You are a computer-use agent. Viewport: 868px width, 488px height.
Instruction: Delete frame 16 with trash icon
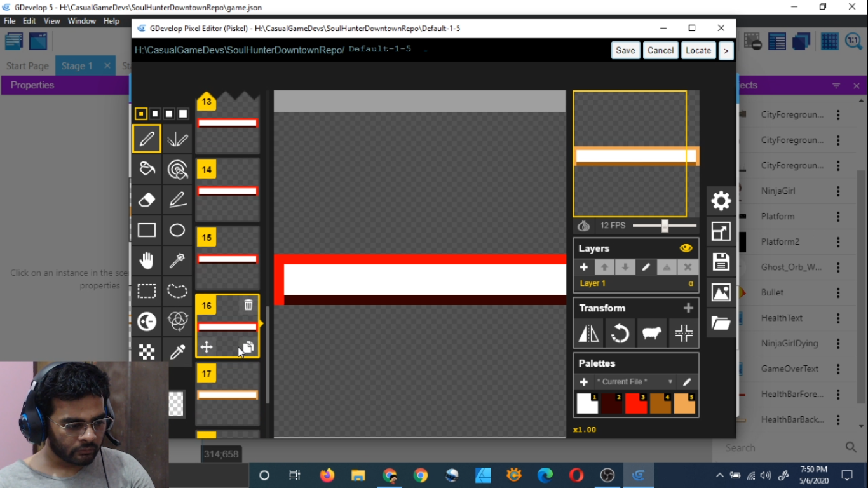point(248,305)
